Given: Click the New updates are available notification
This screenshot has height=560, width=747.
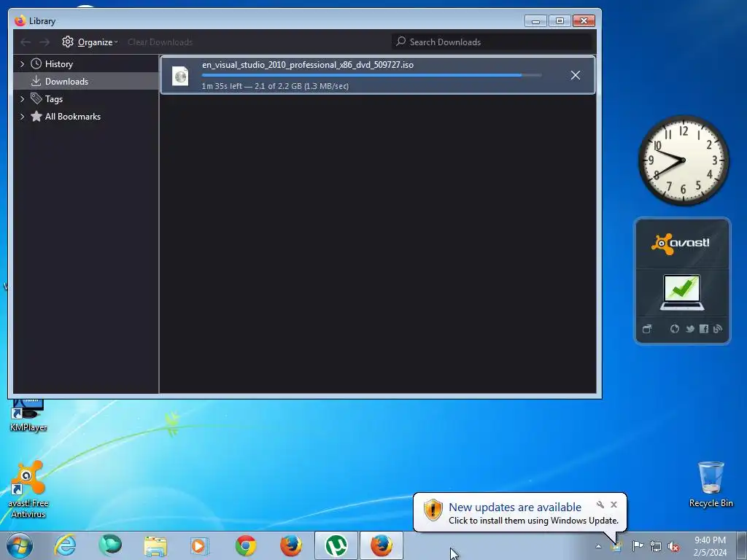Looking at the screenshot, I should coord(514,507).
